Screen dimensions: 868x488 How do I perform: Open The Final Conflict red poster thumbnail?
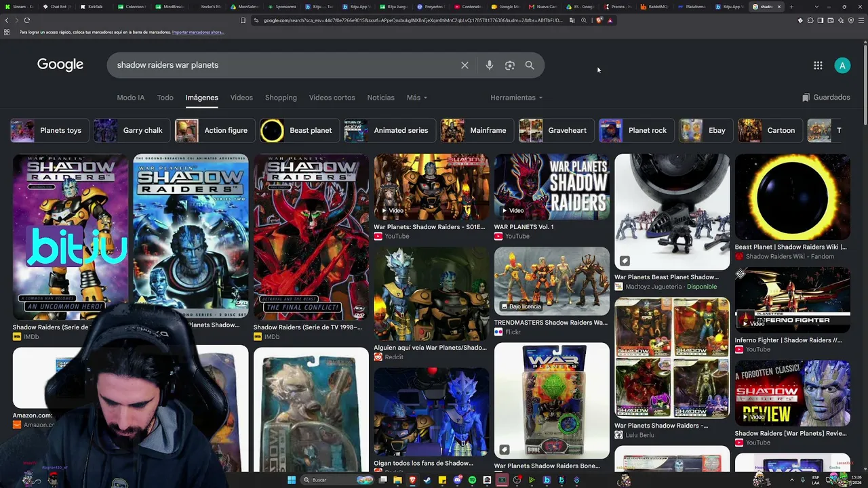(311, 237)
